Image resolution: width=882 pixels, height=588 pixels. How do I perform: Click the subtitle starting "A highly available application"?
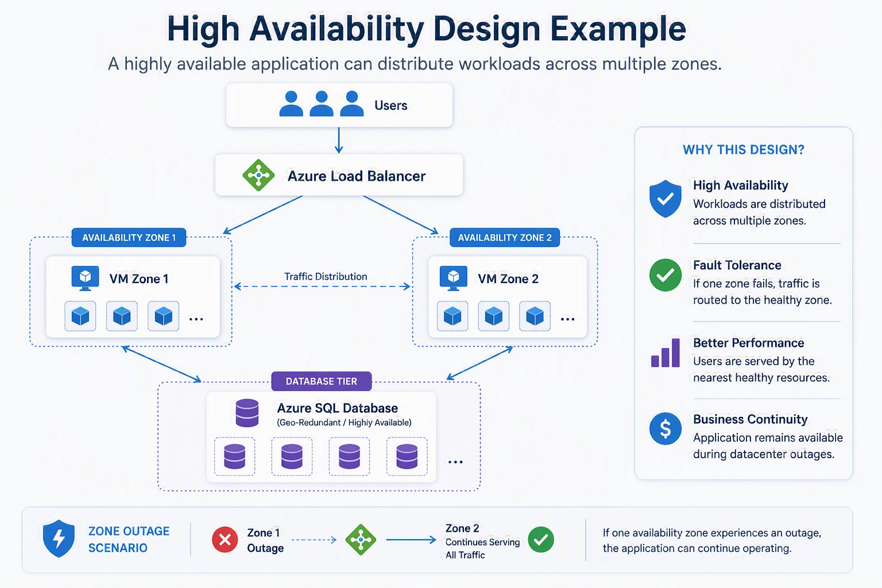[x=415, y=64]
